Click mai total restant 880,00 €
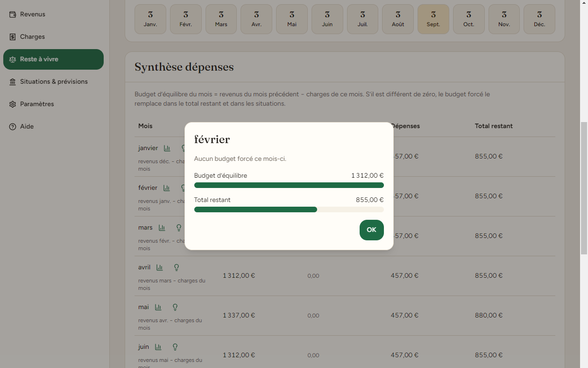The height and width of the screenshot is (368, 588). coord(489,316)
